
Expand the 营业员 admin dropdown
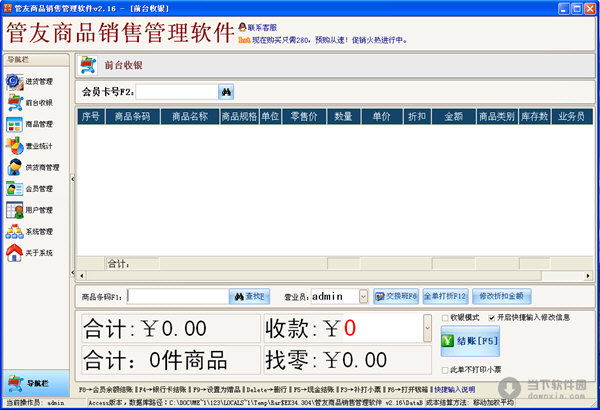362,296
